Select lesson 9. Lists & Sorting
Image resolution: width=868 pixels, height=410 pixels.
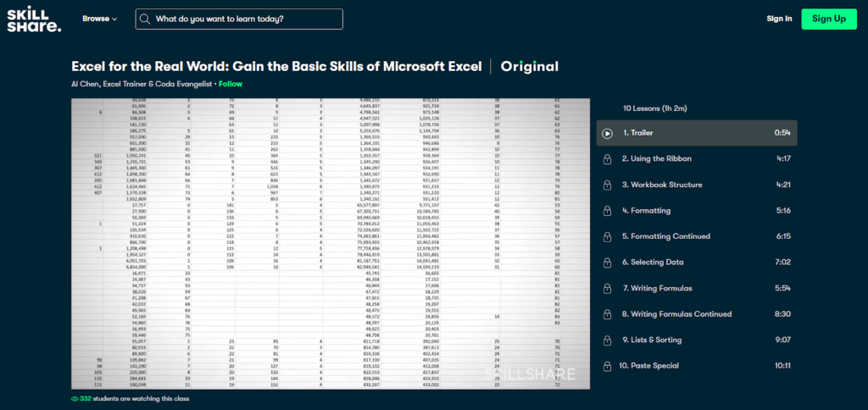click(x=697, y=340)
